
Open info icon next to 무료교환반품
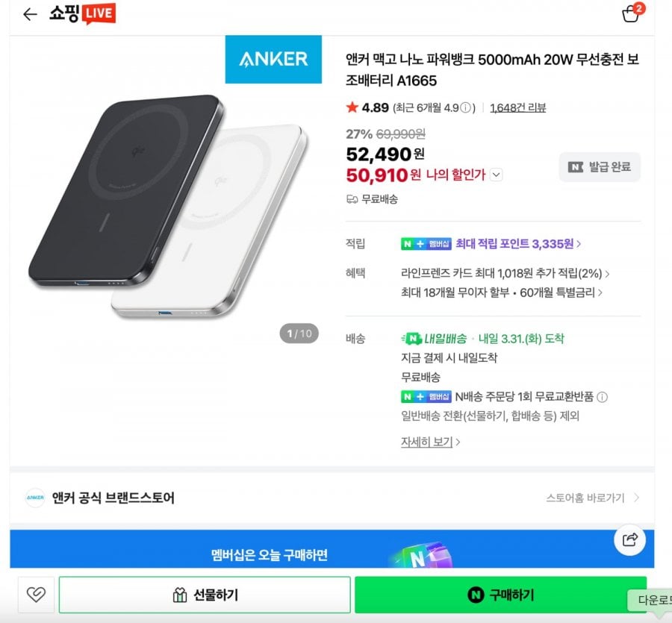click(603, 397)
